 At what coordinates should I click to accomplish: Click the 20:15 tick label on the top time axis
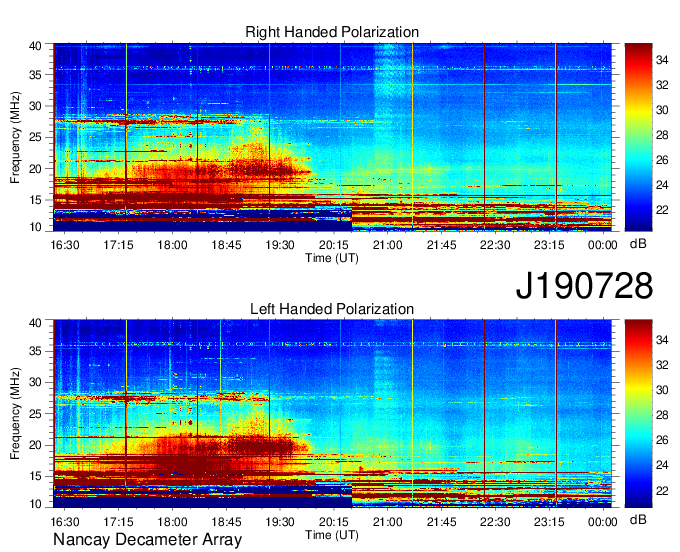coord(334,245)
